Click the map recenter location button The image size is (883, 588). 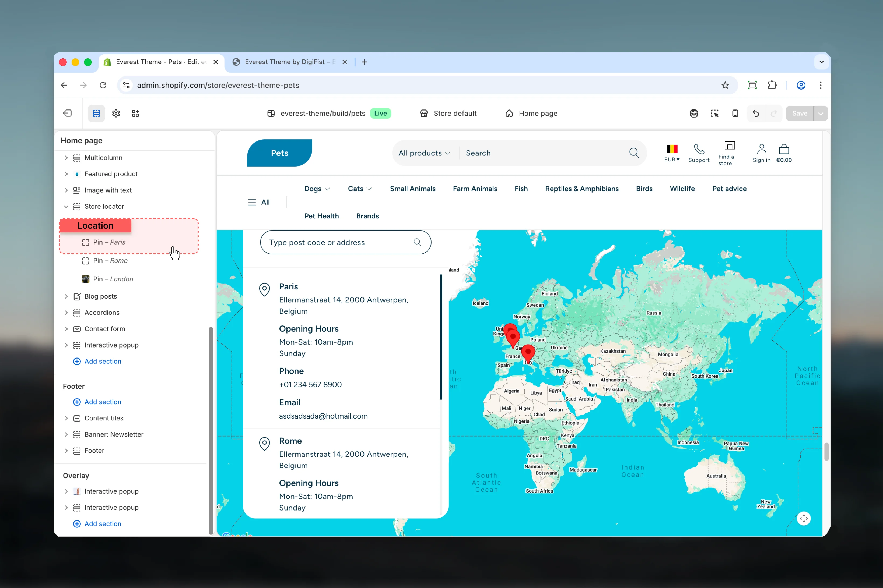[x=803, y=519]
